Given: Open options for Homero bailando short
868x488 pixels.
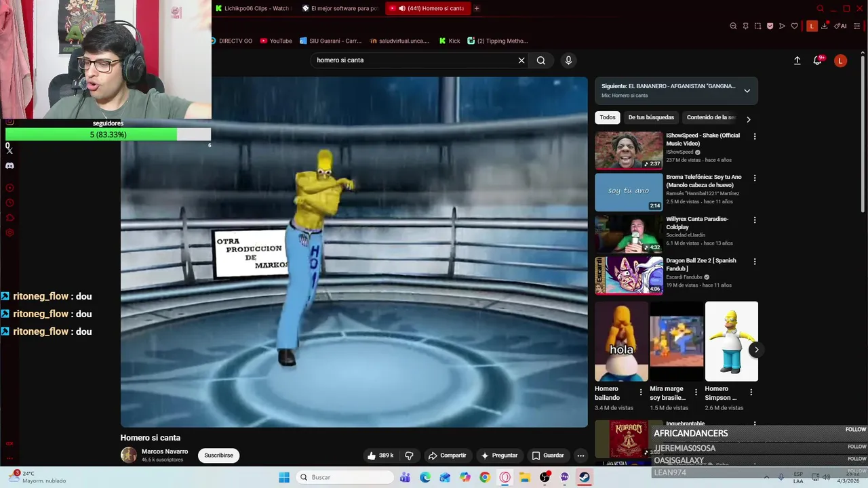Looking at the screenshot, I should (x=641, y=392).
